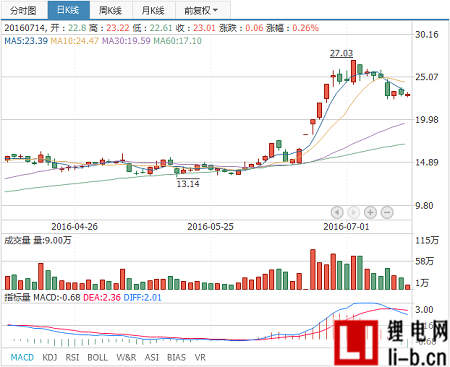The height and width of the screenshot is (367, 450).
Task: Switch to the 周K线 tab
Action: click(x=111, y=10)
